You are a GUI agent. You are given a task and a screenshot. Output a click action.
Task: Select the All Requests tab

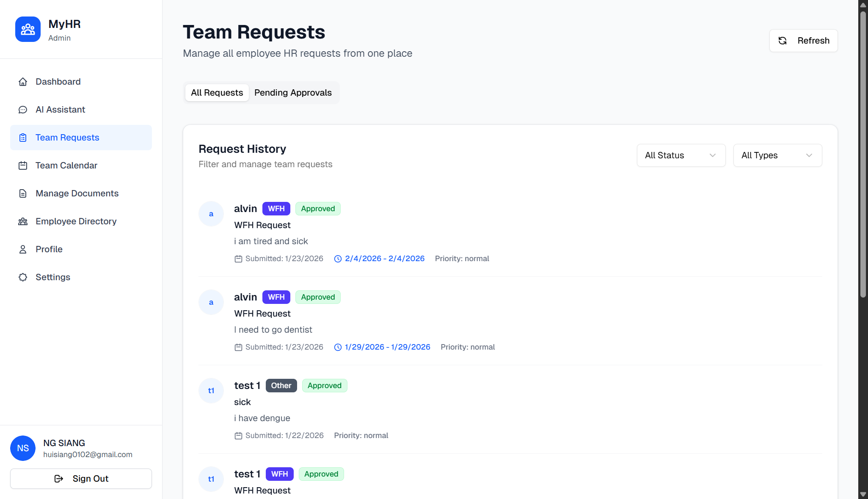pos(217,93)
